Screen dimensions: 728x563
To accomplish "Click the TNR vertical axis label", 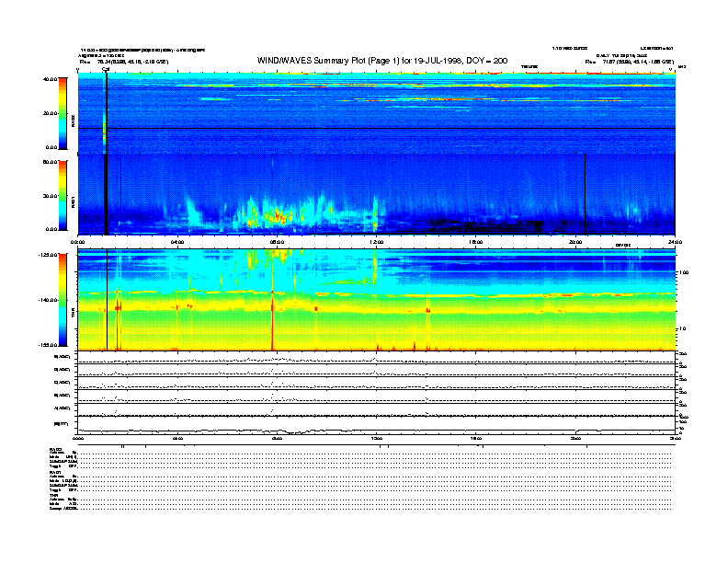I will click(73, 315).
